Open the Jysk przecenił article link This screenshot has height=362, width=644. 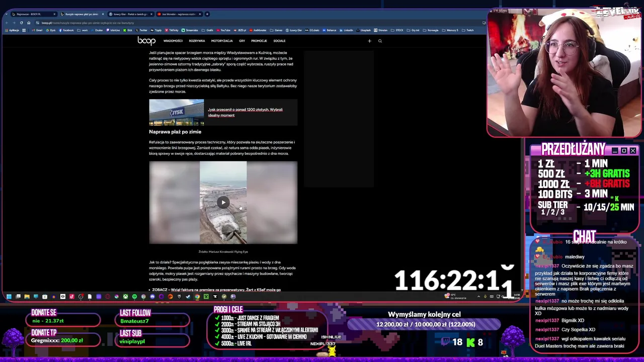(x=245, y=112)
